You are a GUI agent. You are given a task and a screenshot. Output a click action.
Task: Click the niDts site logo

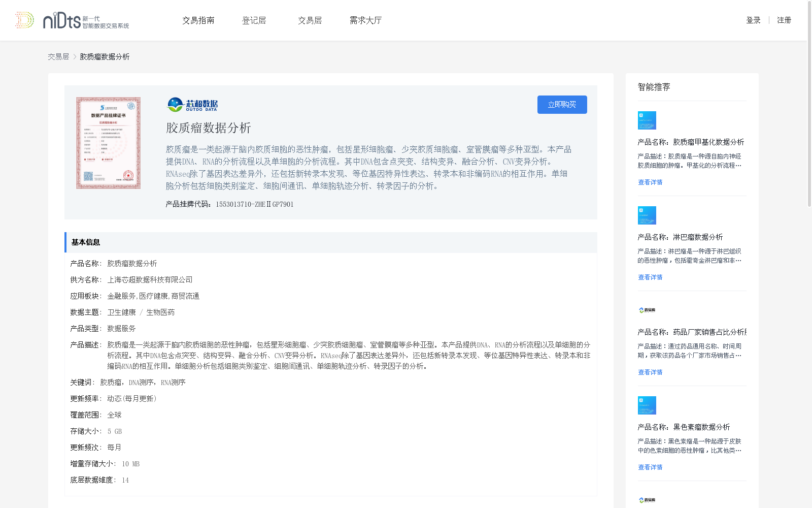click(72, 20)
